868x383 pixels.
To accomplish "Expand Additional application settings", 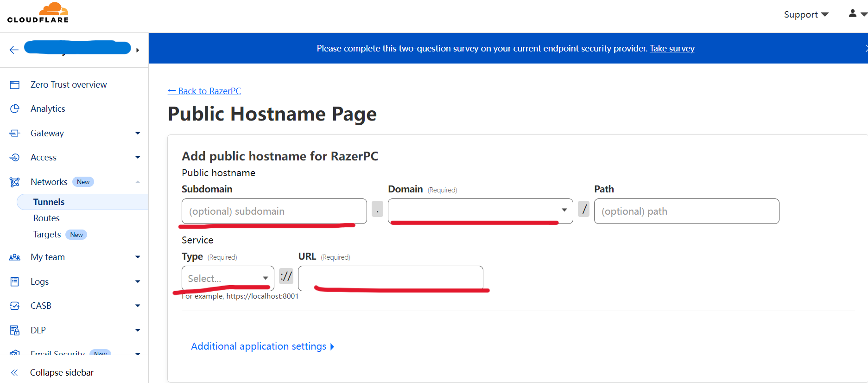I will (262, 346).
